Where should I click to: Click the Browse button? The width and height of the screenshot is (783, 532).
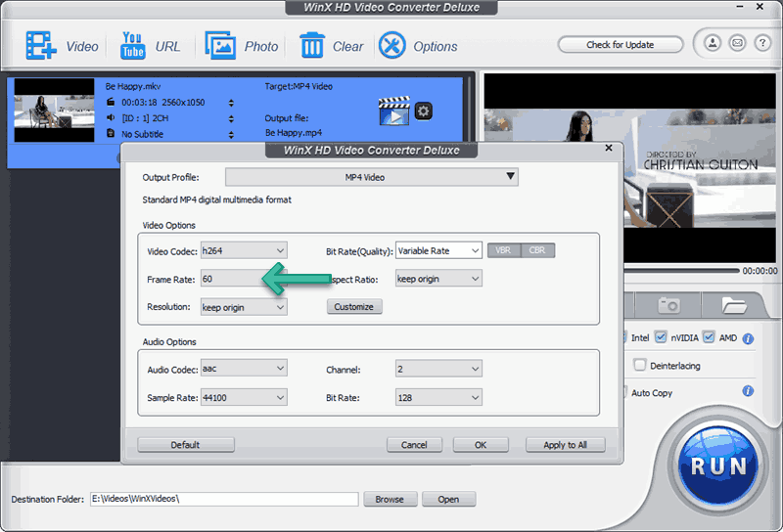390,499
